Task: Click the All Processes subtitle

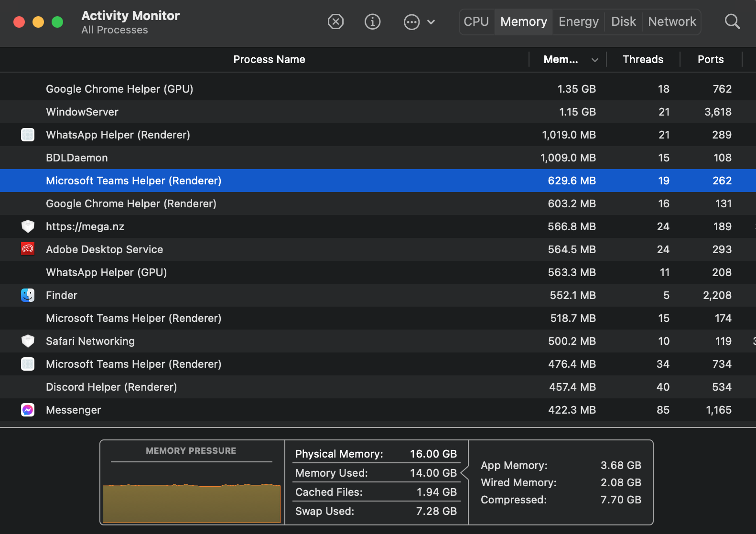Action: coord(115,30)
